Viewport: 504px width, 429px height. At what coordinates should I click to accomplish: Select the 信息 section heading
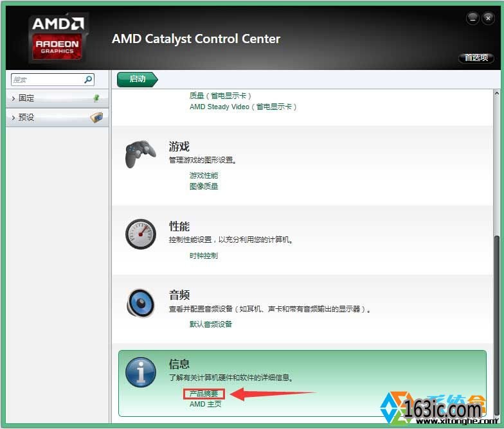pos(179,363)
